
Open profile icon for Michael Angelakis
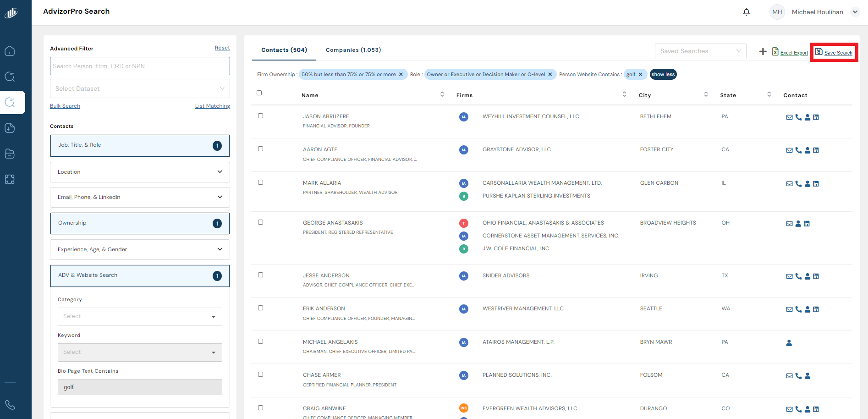(789, 343)
